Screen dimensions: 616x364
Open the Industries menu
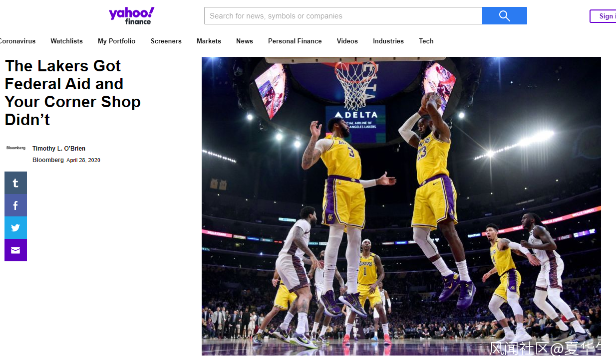pyautogui.click(x=388, y=41)
